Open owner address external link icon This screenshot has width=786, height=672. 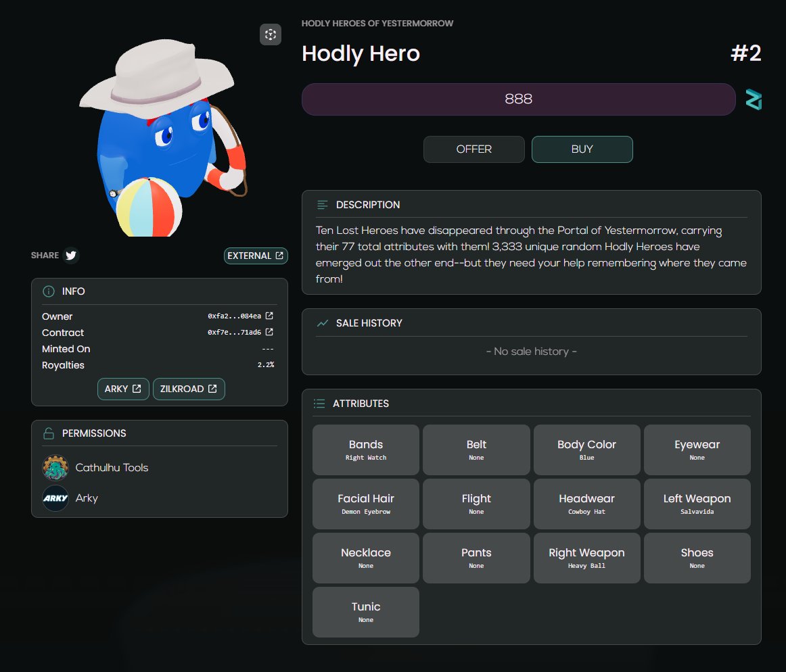click(x=269, y=316)
